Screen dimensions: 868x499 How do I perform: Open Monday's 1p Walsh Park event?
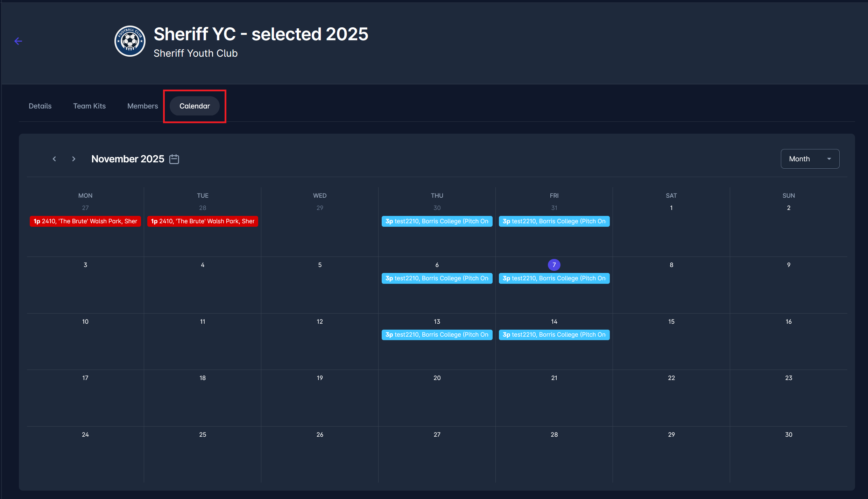(85, 221)
